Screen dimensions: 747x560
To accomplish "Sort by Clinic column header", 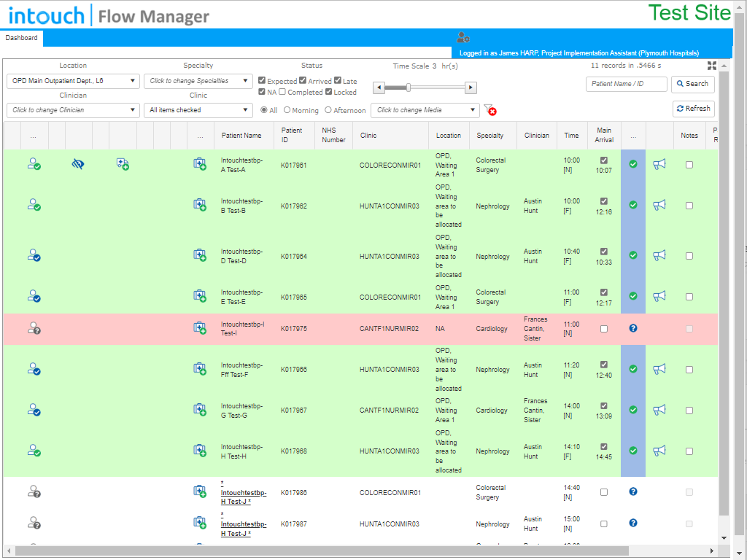I will click(368, 135).
